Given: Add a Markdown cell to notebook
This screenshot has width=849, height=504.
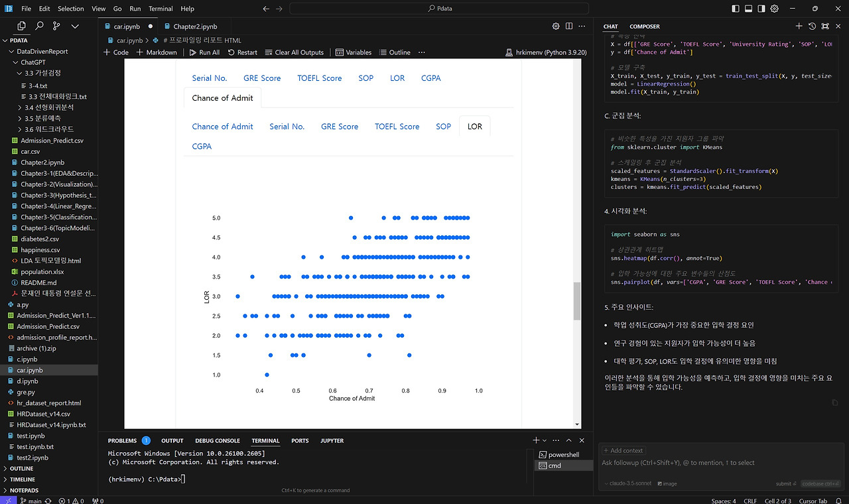Looking at the screenshot, I should click(157, 52).
